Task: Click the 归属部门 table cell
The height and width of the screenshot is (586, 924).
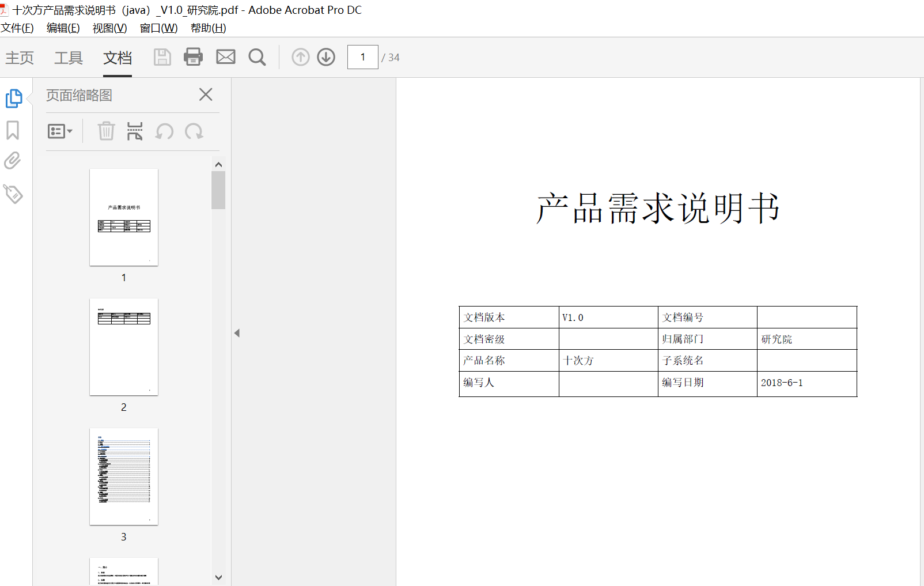Action: [x=707, y=339]
